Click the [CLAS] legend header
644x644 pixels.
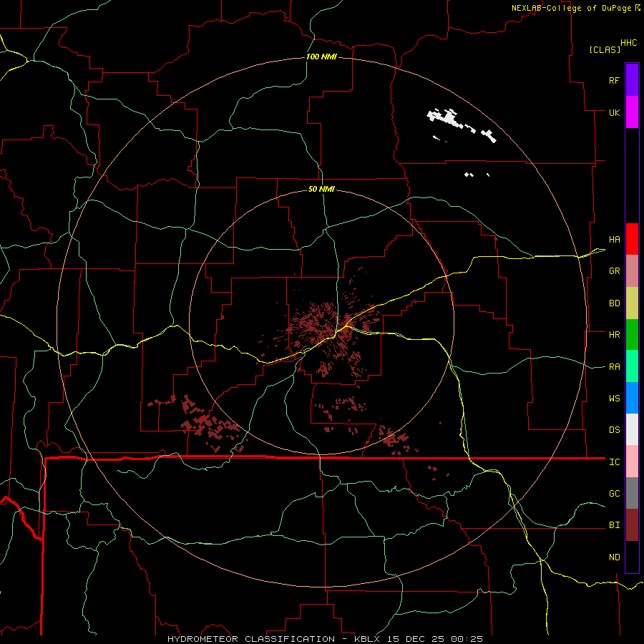[605, 49]
